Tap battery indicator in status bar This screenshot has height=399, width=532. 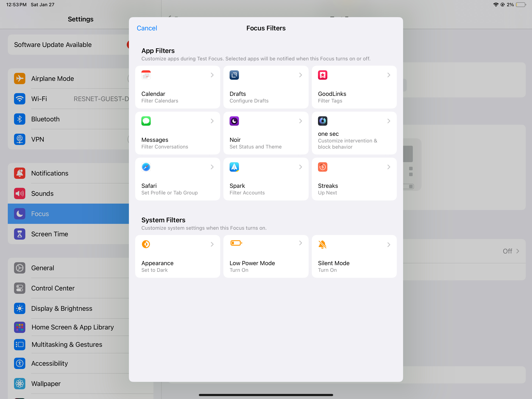click(521, 4)
